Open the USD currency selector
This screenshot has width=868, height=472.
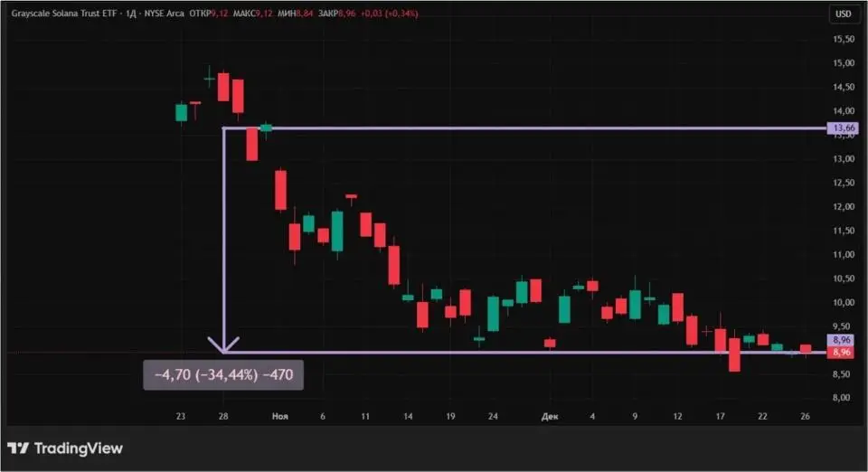(843, 14)
